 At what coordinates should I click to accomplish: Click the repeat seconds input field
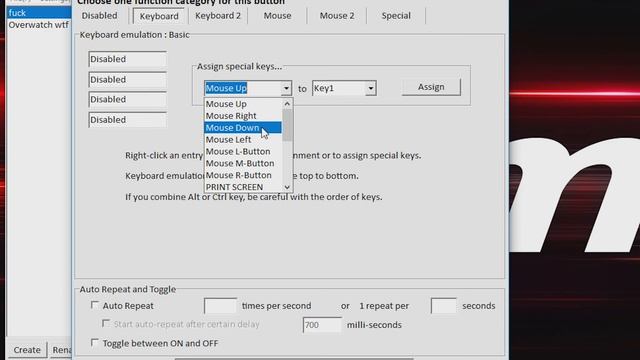[x=444, y=306]
